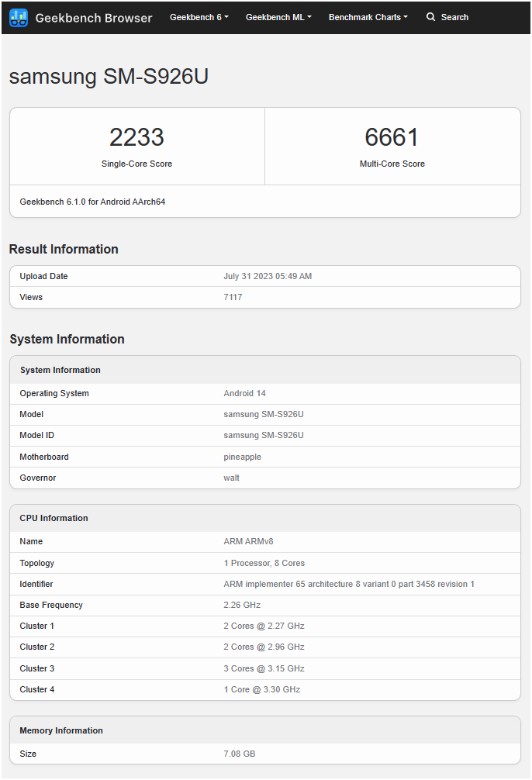Click the Views count 7117
This screenshot has height=780, width=532.
click(x=233, y=297)
